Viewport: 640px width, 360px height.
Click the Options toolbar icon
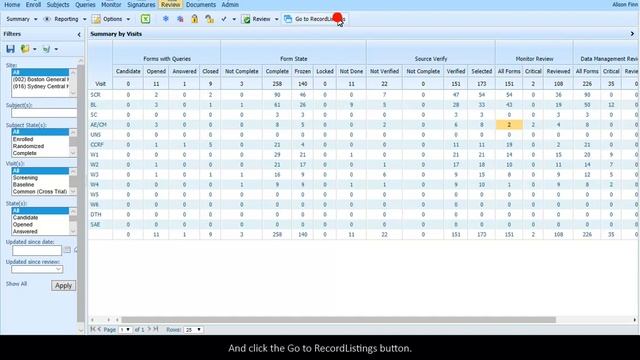pos(96,19)
